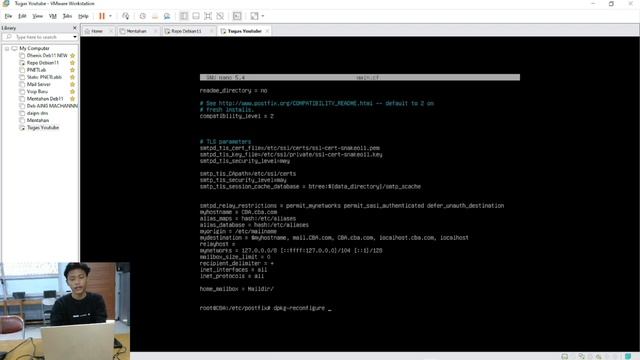Toggle favorite star for Mail Server
640x360 pixels.
point(73,84)
